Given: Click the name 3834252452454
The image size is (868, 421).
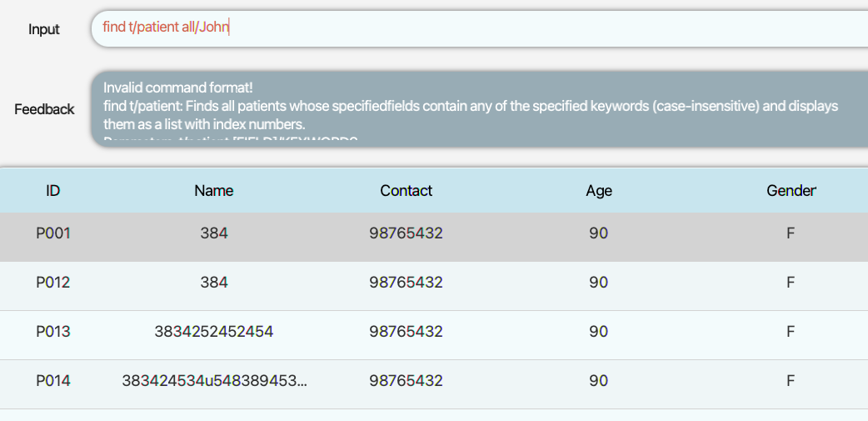Looking at the screenshot, I should coord(213,332).
